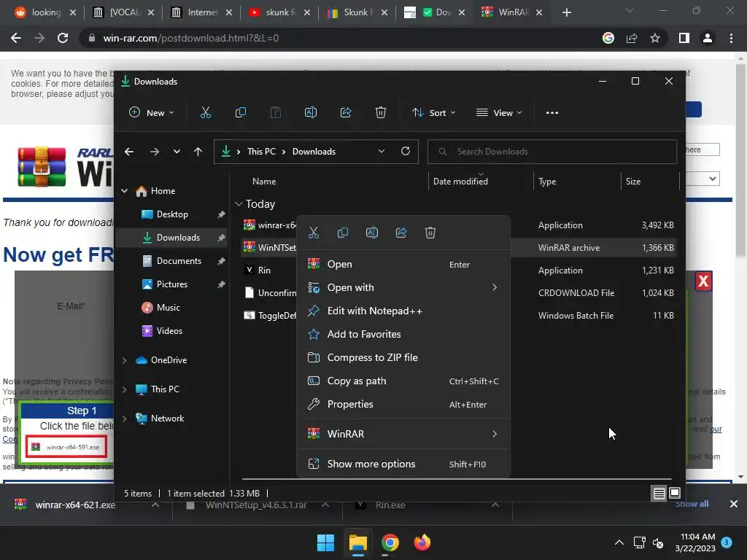
Task: Click the Chrome address bar URL
Action: pyautogui.click(x=191, y=38)
